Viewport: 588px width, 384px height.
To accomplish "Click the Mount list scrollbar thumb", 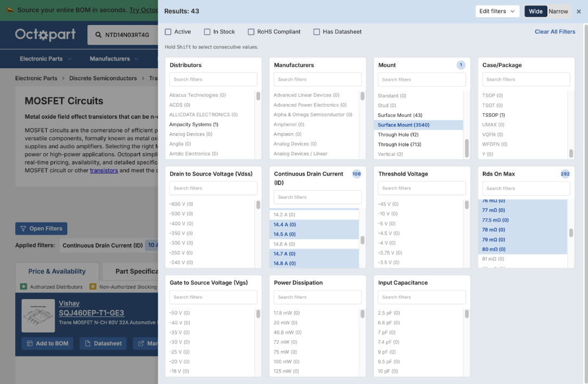I will coord(467,148).
